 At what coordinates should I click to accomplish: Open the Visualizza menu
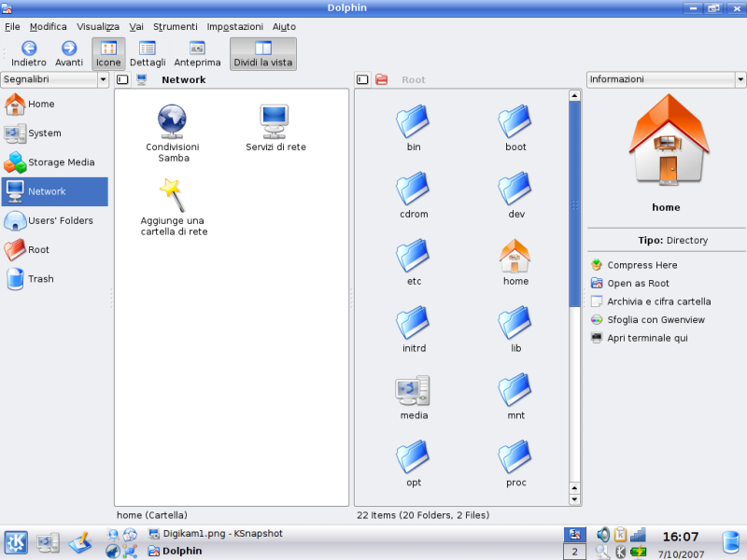[x=97, y=27]
